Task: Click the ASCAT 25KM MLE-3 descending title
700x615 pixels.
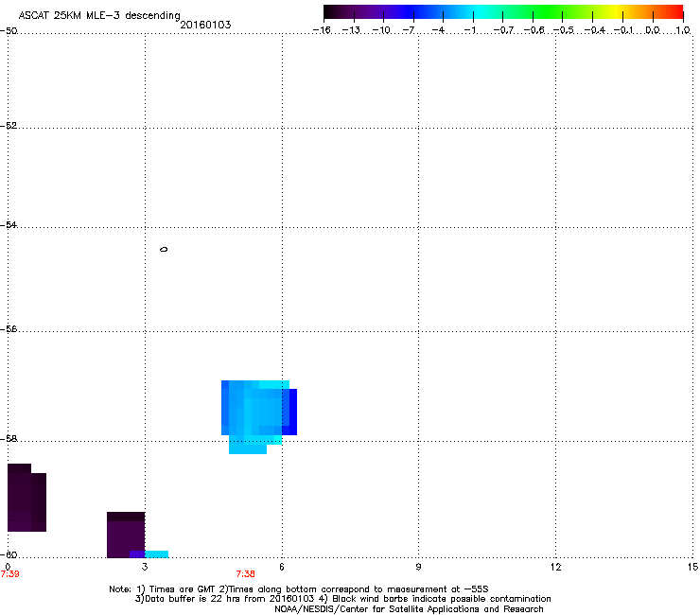Action: coord(99,16)
